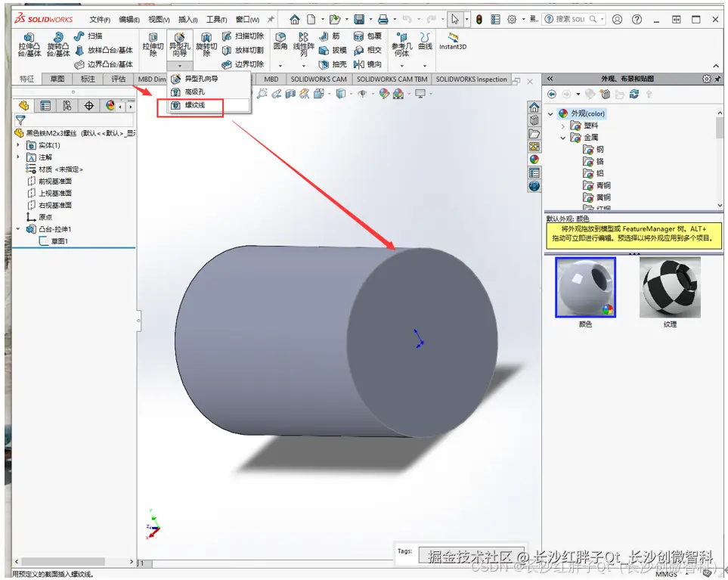Select the 包覆 wrap tool
Image resolution: width=728 pixels, height=580 pixels.
367,36
